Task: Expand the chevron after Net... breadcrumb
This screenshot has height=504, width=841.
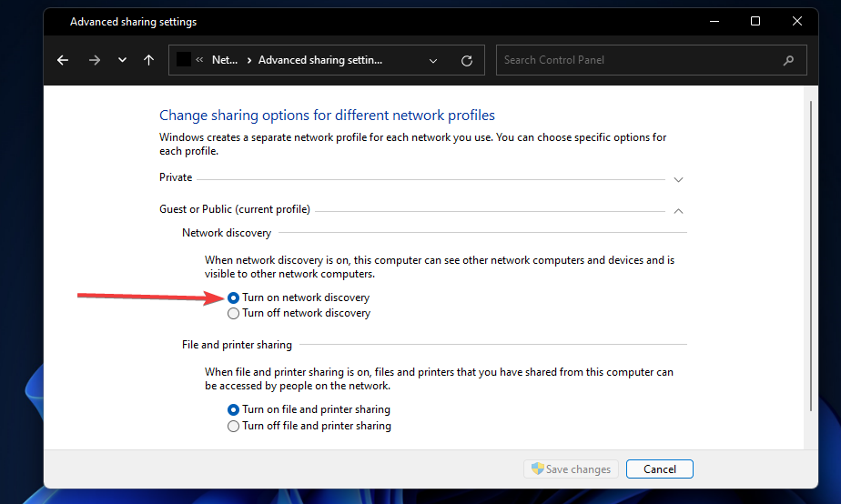Action: click(249, 60)
